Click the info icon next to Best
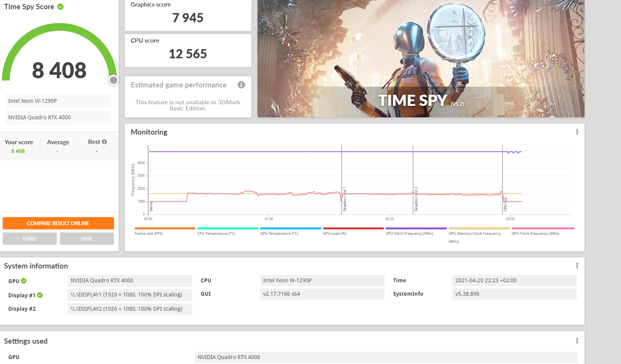The image size is (621, 364). point(104,142)
